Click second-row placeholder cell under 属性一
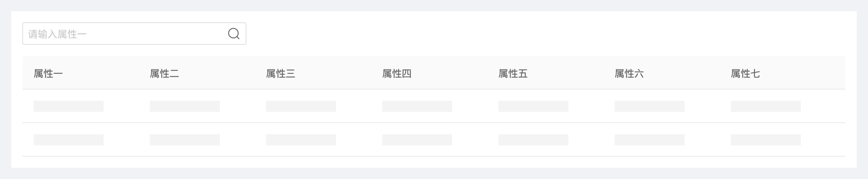 69,140
